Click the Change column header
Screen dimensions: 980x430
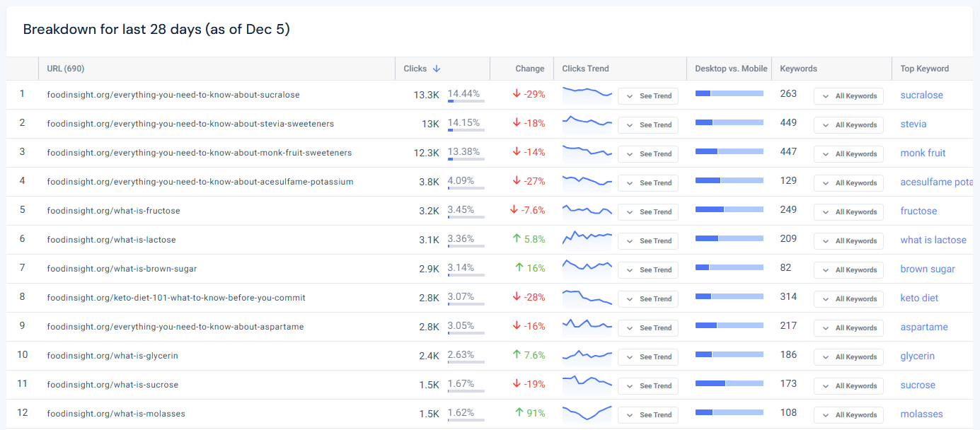(x=531, y=69)
